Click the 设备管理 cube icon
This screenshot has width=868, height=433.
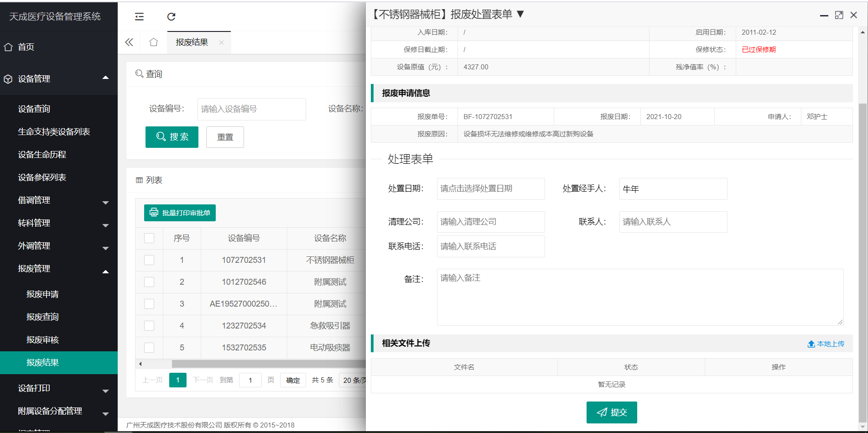click(8, 79)
